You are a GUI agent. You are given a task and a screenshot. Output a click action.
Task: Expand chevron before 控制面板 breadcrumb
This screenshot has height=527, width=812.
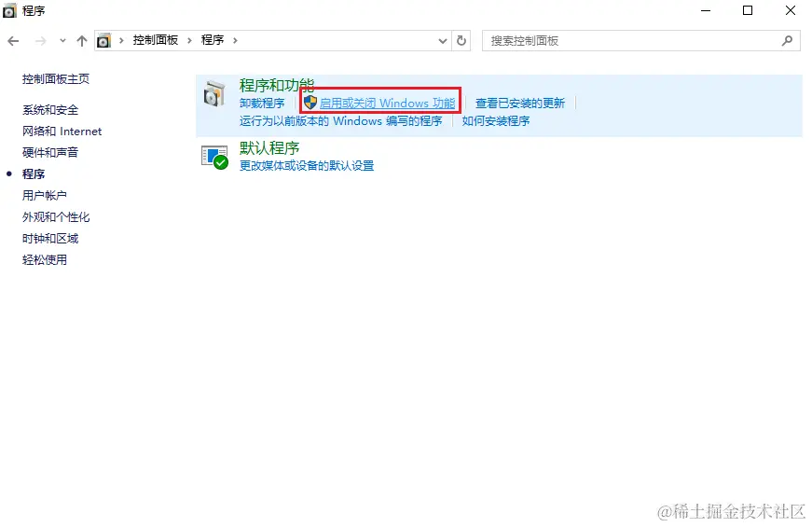[x=121, y=40]
